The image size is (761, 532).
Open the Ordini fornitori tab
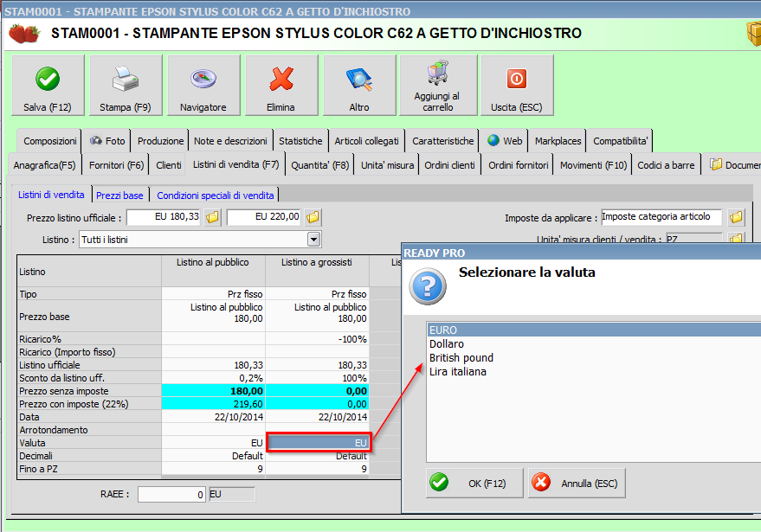(519, 165)
